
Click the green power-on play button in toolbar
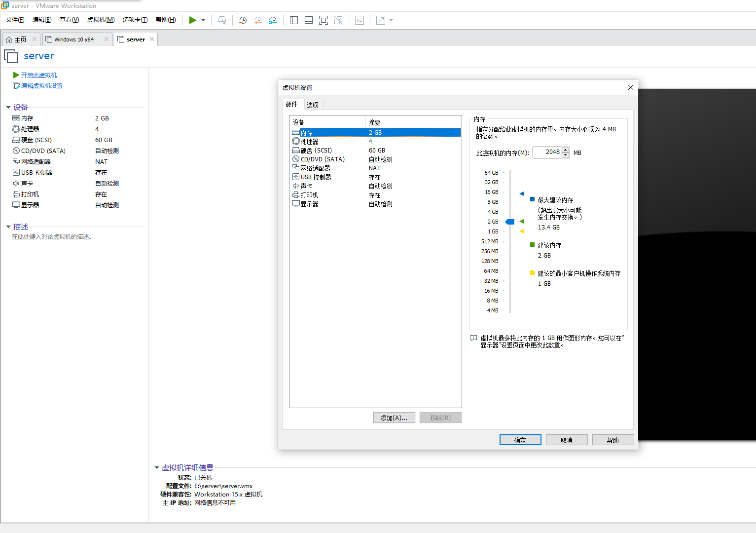tap(193, 20)
